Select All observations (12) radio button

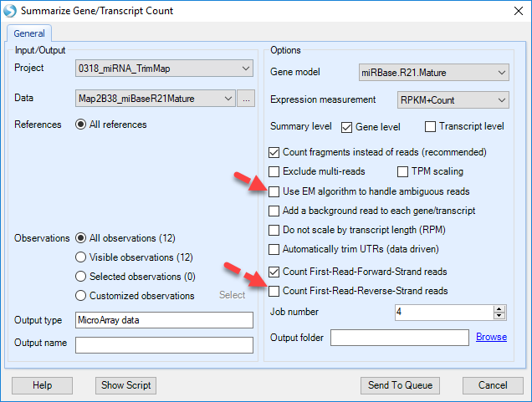coord(81,238)
